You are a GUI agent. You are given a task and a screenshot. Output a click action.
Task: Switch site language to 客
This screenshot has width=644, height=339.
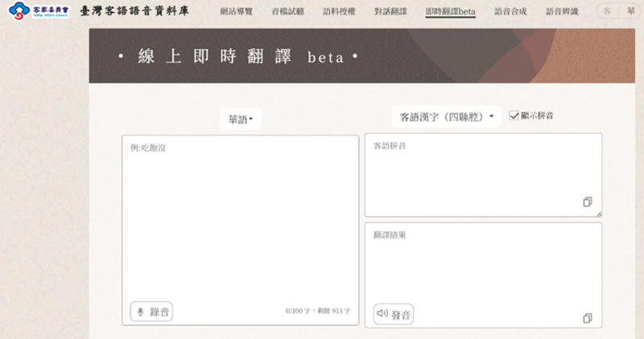pos(607,12)
